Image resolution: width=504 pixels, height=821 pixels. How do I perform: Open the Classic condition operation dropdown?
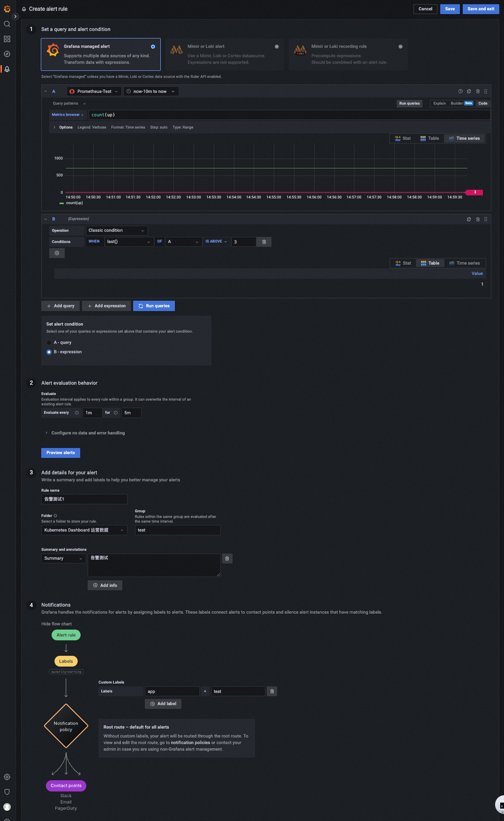tap(117, 231)
